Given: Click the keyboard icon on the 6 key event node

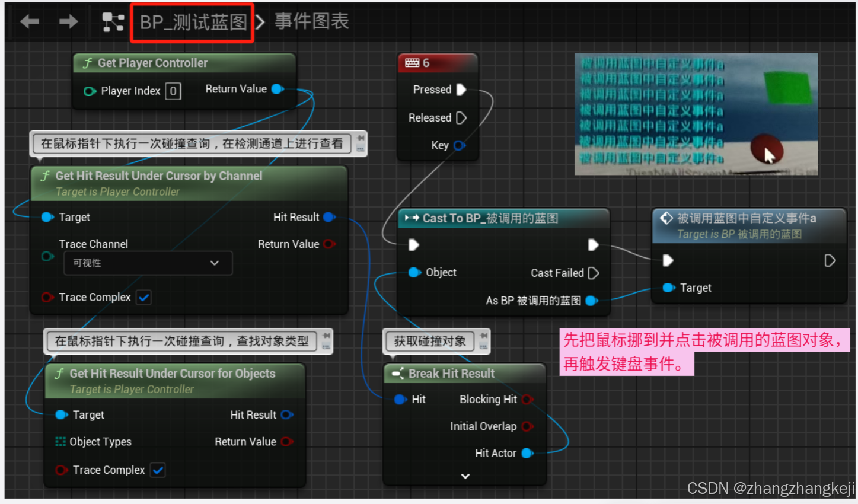Looking at the screenshot, I should (413, 62).
